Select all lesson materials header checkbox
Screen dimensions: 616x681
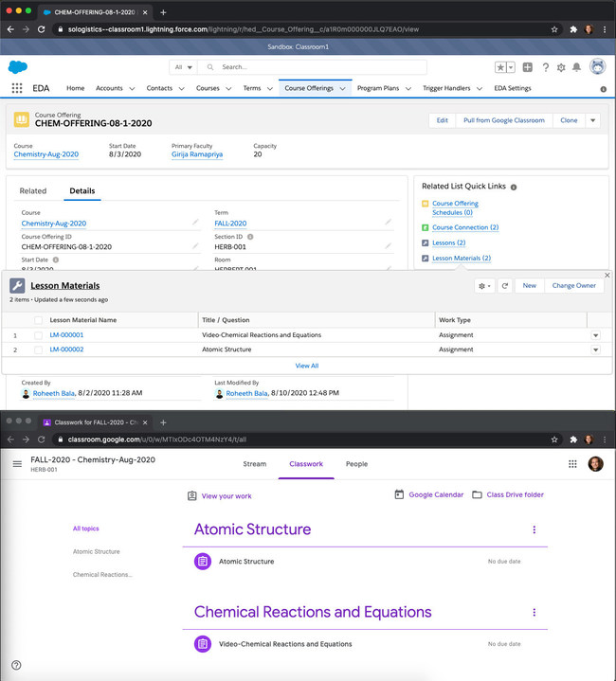(38, 320)
